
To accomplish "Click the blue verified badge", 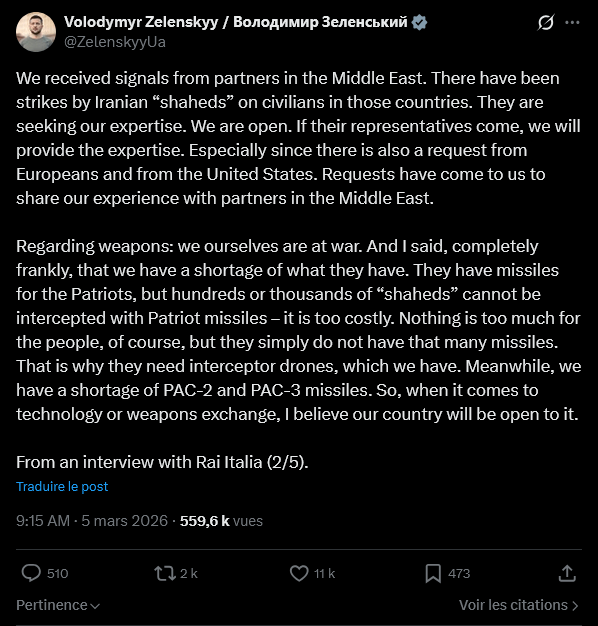I will 419,22.
